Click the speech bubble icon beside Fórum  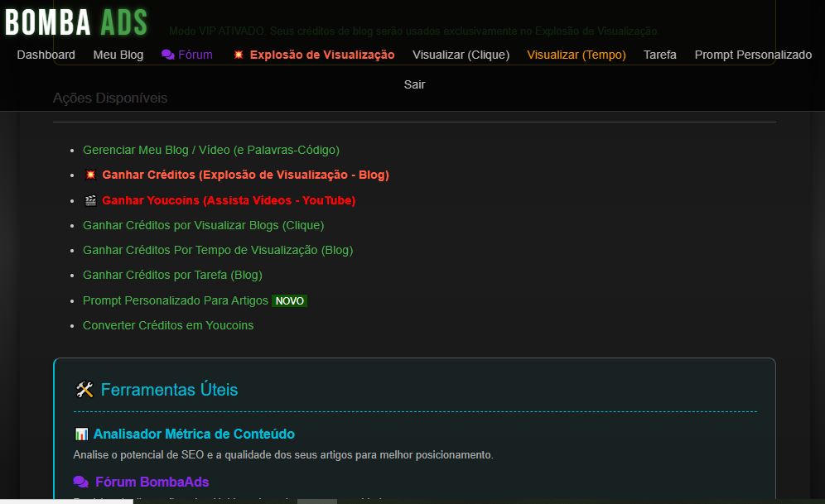(x=168, y=55)
